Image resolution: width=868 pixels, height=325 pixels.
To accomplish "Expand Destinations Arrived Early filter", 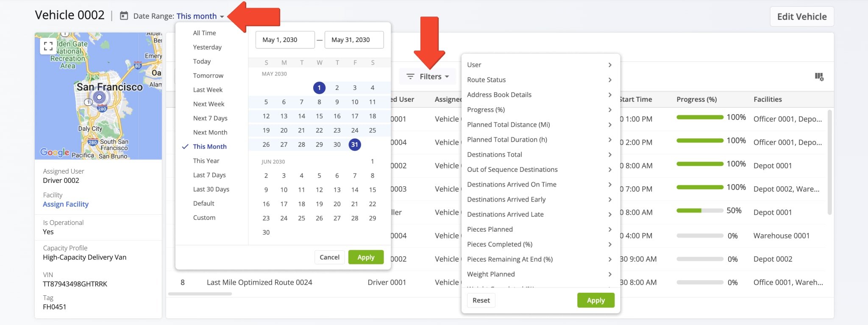I will 539,199.
